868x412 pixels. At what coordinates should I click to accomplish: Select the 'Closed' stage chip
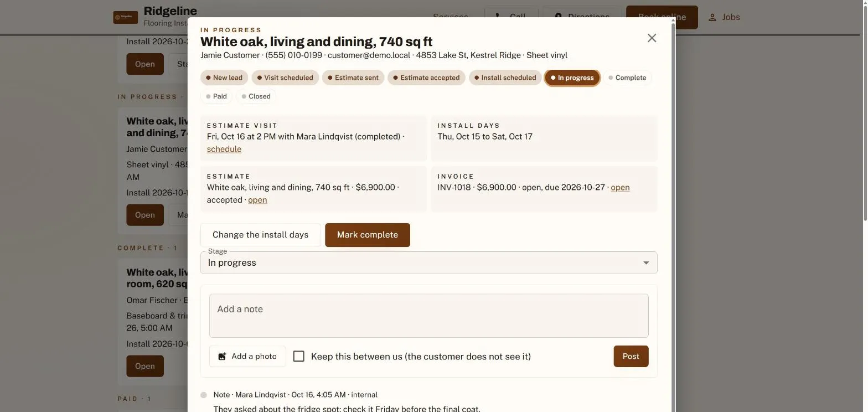coord(256,96)
